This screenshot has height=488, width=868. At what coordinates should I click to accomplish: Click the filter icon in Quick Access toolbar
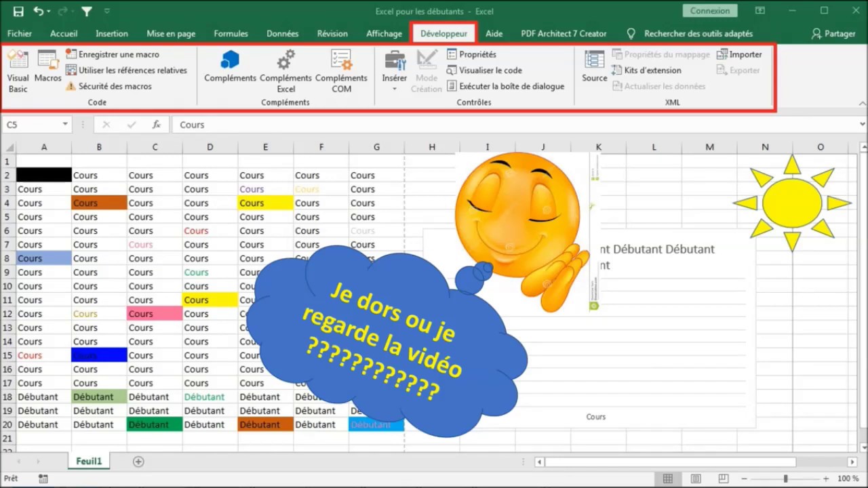87,12
